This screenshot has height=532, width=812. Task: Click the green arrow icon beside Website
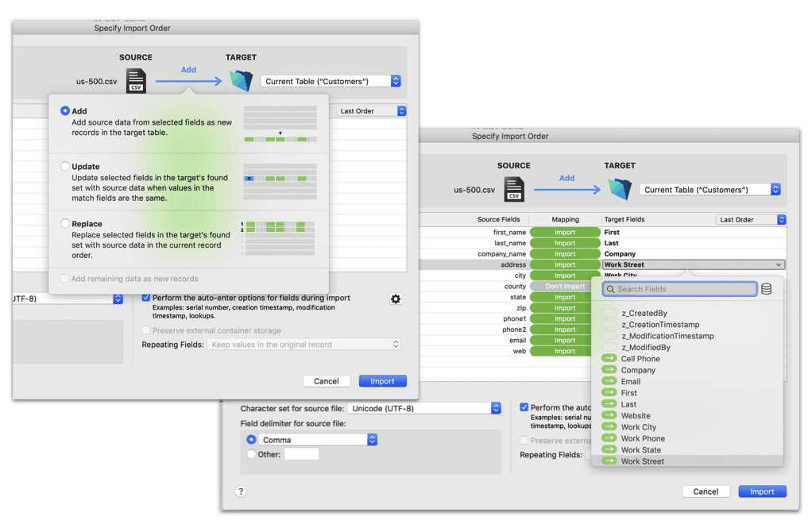click(x=609, y=415)
